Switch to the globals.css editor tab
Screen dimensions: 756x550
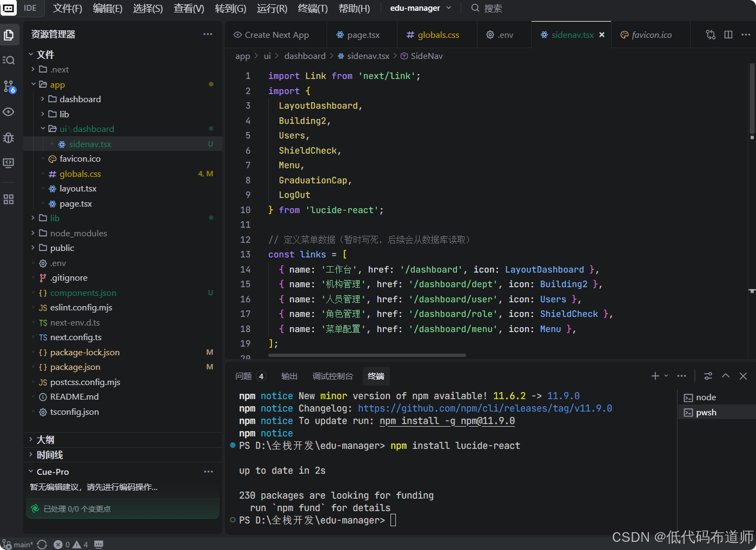click(x=437, y=35)
